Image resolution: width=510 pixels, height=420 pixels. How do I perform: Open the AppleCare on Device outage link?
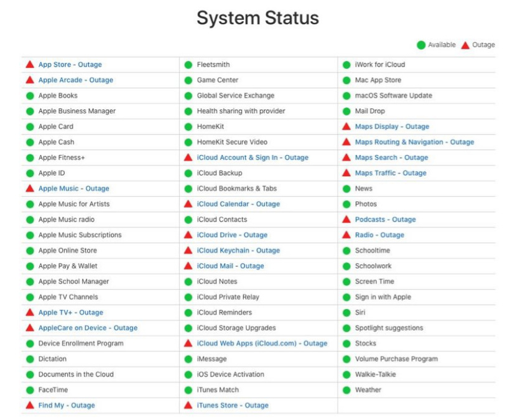pos(88,328)
